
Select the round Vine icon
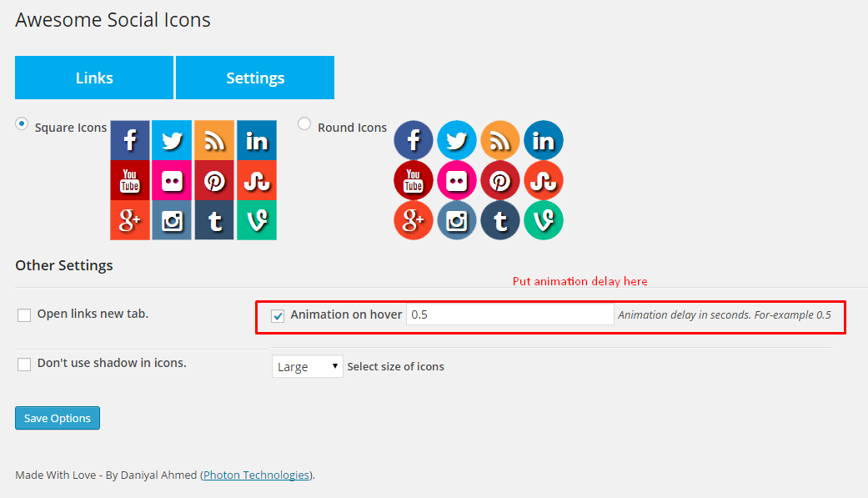point(543,220)
